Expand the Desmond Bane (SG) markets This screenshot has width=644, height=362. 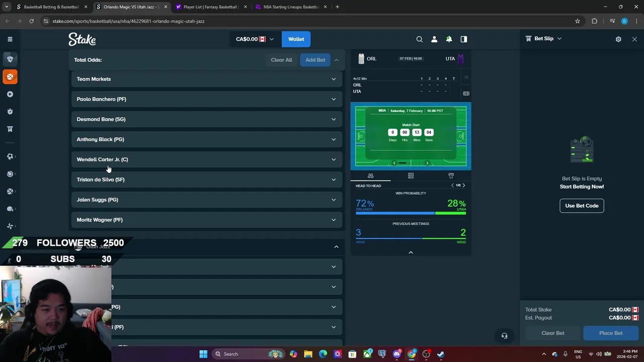pyautogui.click(x=207, y=119)
